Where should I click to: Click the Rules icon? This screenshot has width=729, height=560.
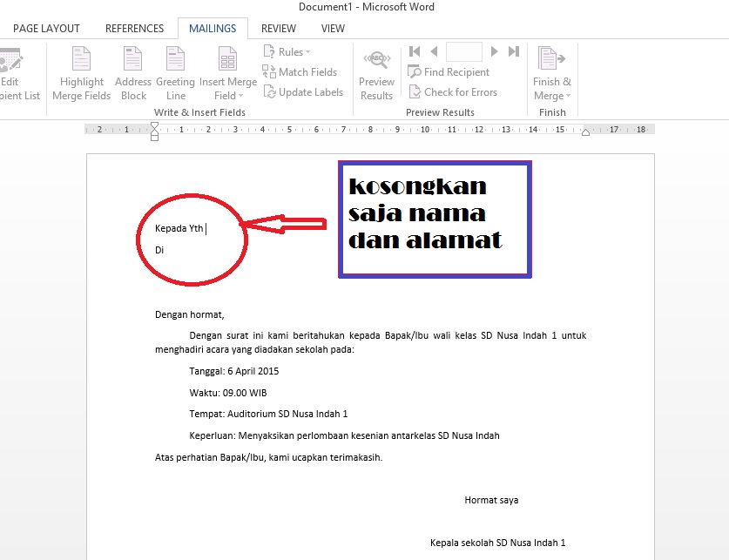[x=269, y=51]
